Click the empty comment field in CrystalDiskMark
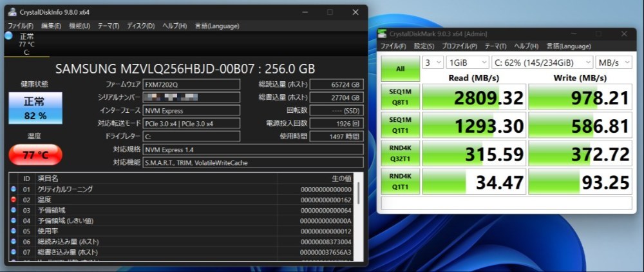Screen dimensions: 644x272 tap(506, 203)
